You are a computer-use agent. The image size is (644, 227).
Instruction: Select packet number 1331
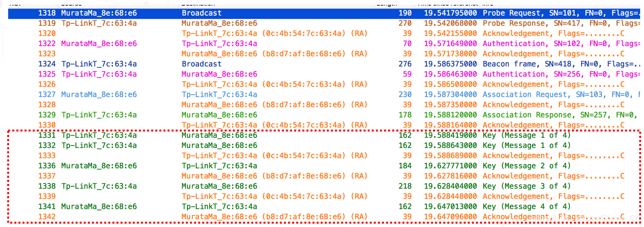click(x=47, y=135)
